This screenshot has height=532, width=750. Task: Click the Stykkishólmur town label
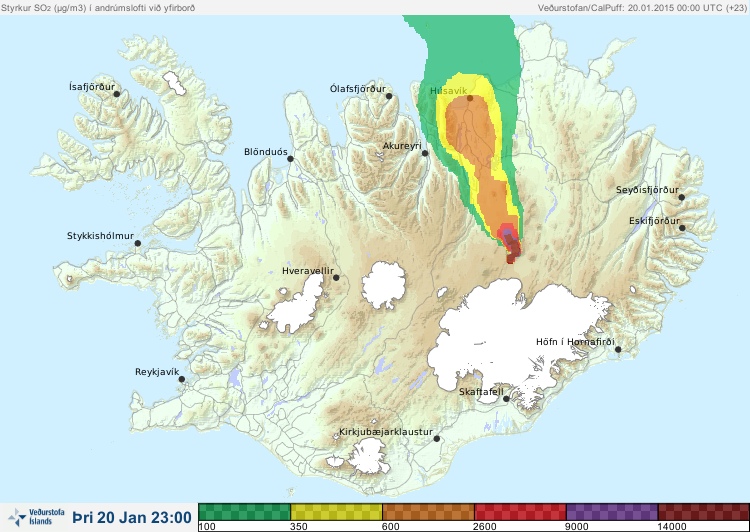point(100,236)
